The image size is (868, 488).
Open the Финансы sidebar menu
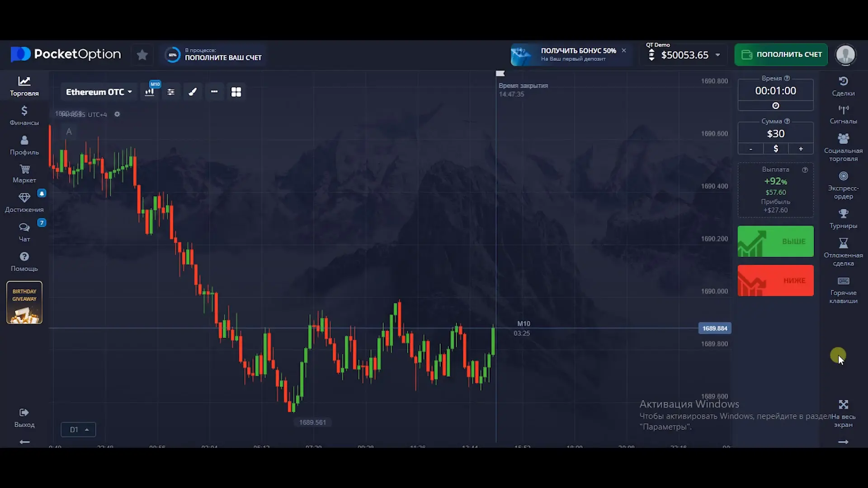point(24,115)
